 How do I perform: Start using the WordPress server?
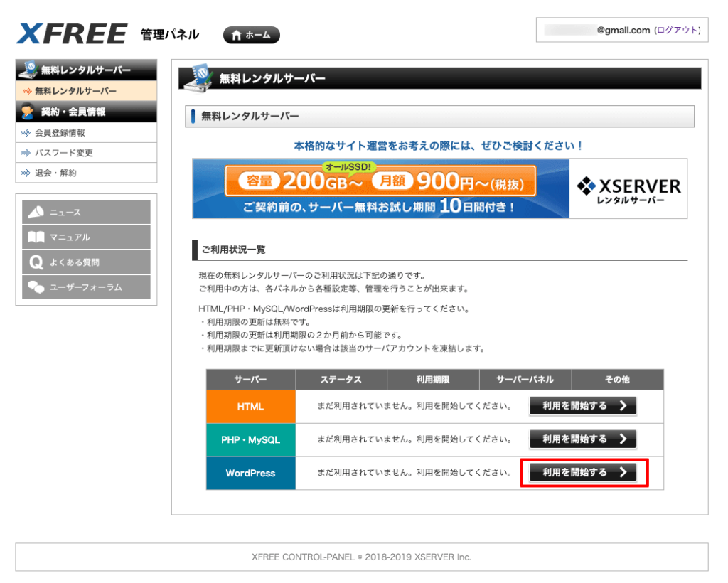coord(583,473)
